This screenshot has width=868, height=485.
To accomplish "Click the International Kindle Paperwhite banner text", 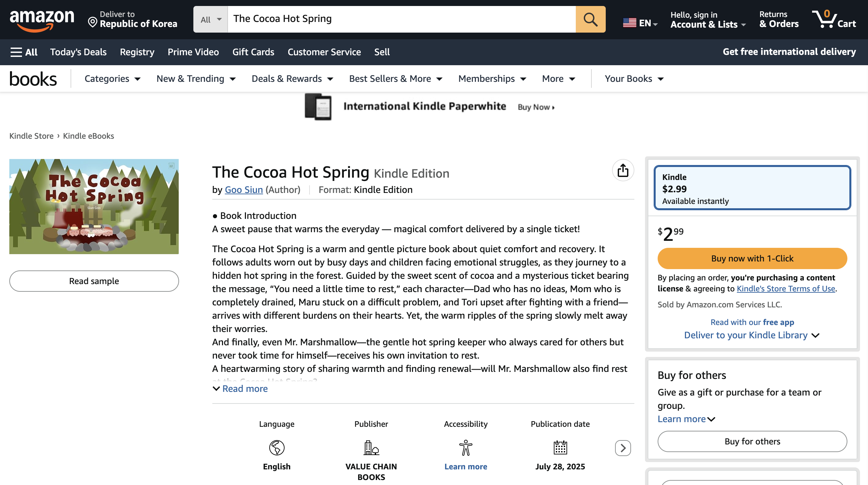I will pos(425,106).
